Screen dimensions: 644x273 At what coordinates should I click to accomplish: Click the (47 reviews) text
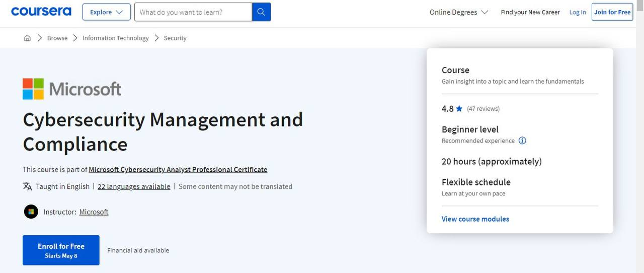[483, 108]
